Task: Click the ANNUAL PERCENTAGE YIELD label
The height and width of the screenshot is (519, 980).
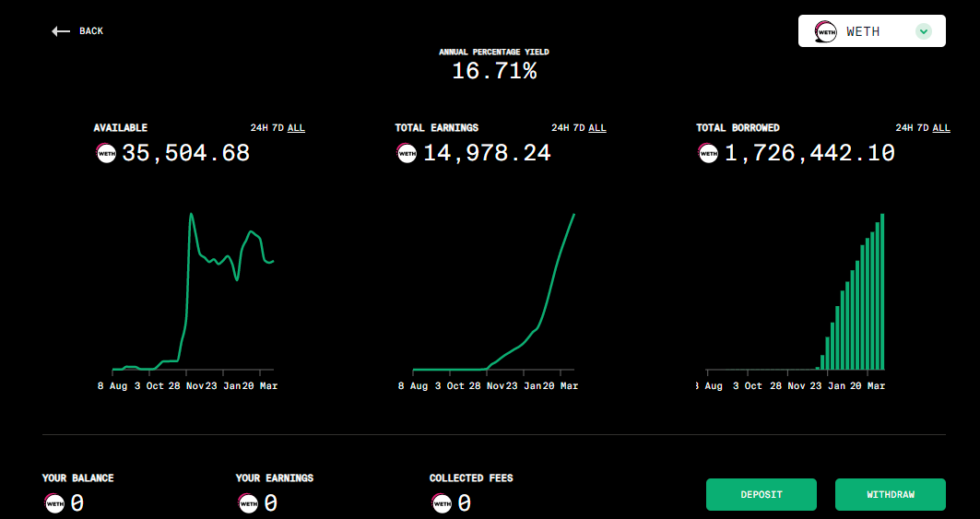Action: (x=494, y=53)
